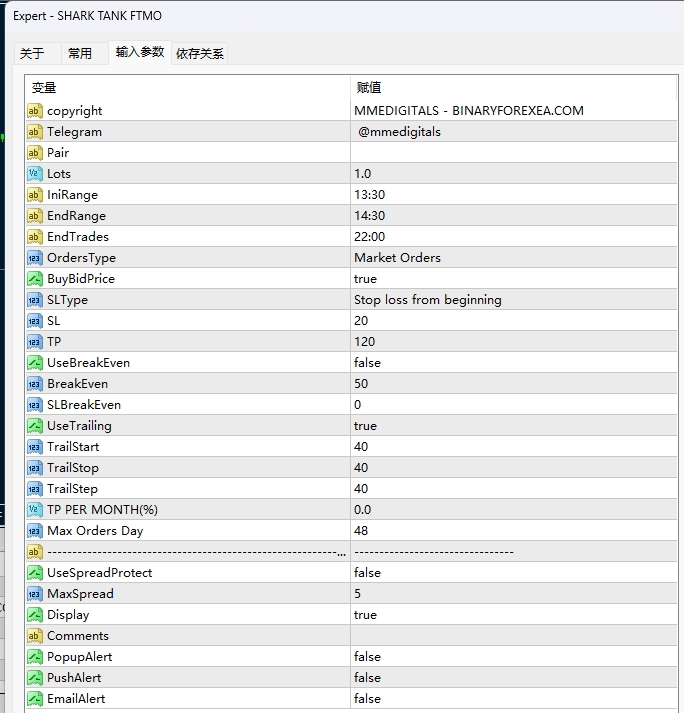
Task: Click the boolean icon beside Display
Action: pyautogui.click(x=35, y=614)
